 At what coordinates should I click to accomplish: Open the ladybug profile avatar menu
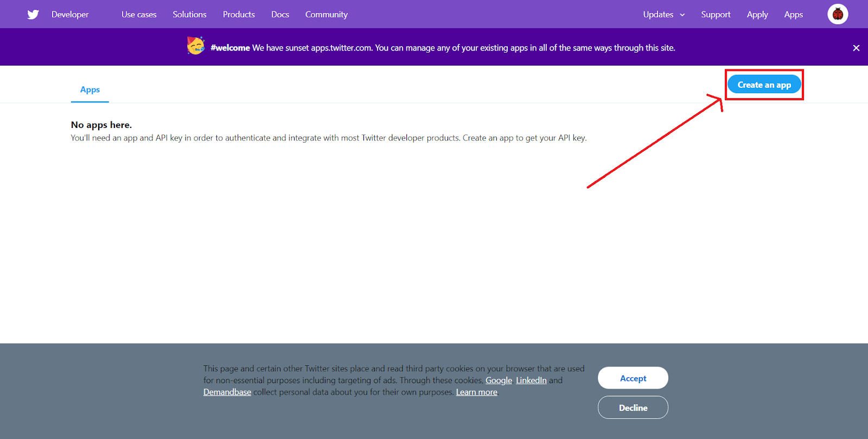[838, 15]
